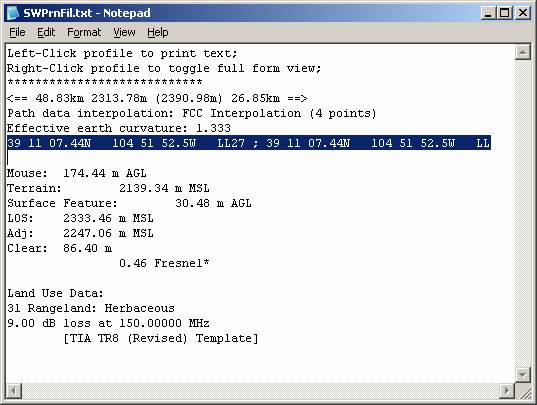Open the View menu
The width and height of the screenshot is (537, 405).
pyautogui.click(x=124, y=33)
